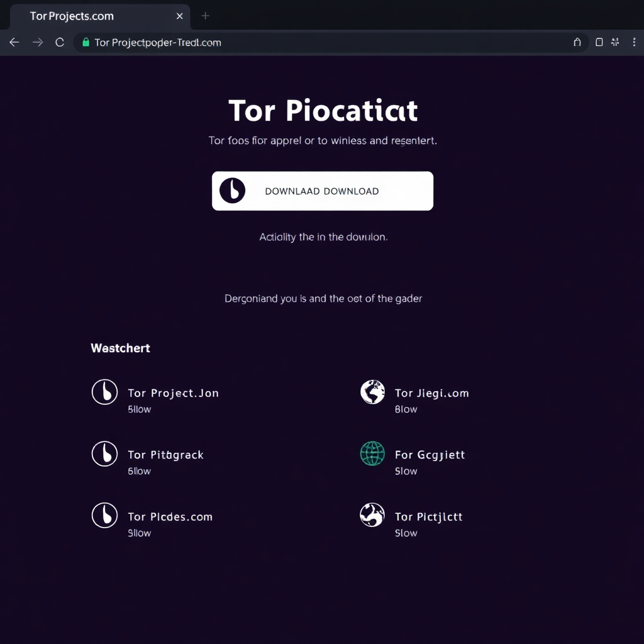
Task: Click the green globe beside For Gcgjiett
Action: pos(372,453)
